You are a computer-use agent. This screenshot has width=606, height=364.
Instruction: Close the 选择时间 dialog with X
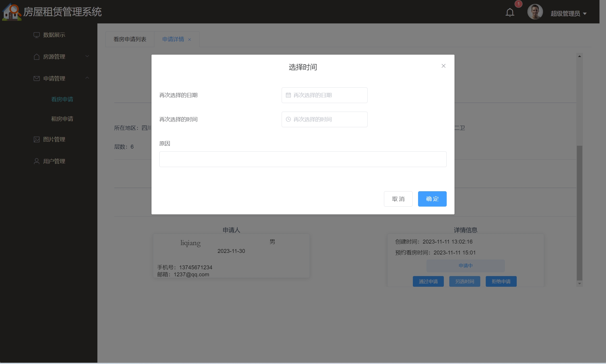click(444, 66)
